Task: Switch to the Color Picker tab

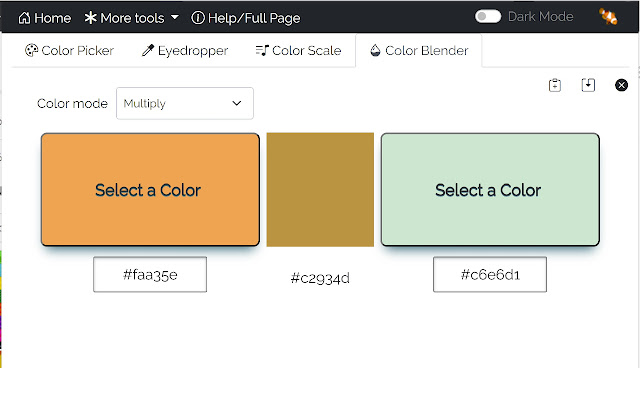Action: [69, 51]
